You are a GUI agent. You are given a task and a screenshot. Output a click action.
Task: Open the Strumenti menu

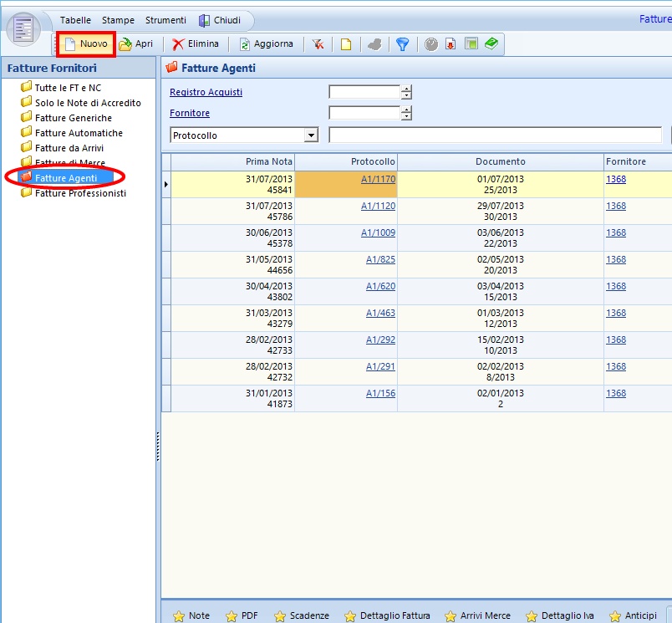click(165, 20)
